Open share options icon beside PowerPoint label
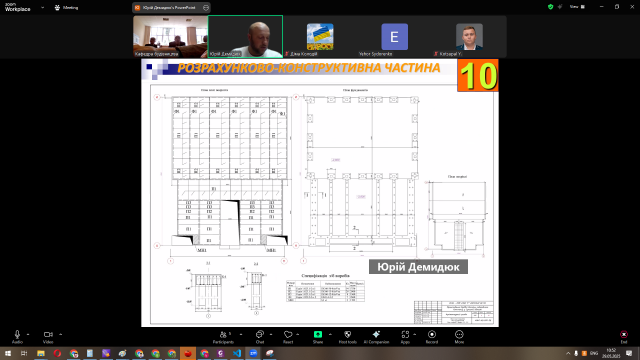Viewport: 640px width, 360px height. (x=206, y=7)
